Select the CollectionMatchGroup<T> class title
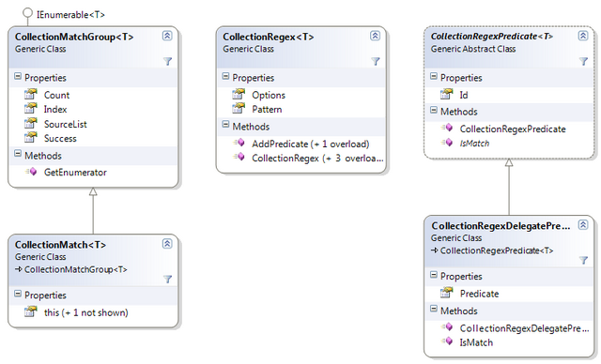This screenshot has width=601, height=364. pos(74,37)
